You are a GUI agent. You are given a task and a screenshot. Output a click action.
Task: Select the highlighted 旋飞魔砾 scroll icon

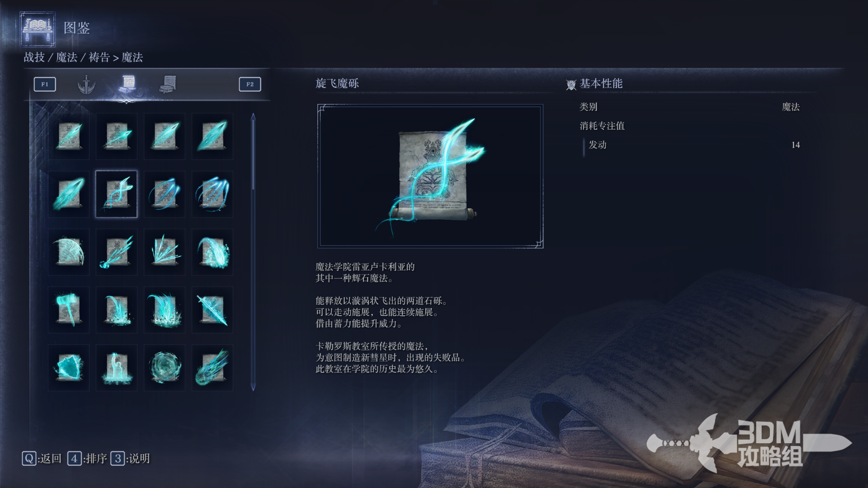tap(117, 194)
